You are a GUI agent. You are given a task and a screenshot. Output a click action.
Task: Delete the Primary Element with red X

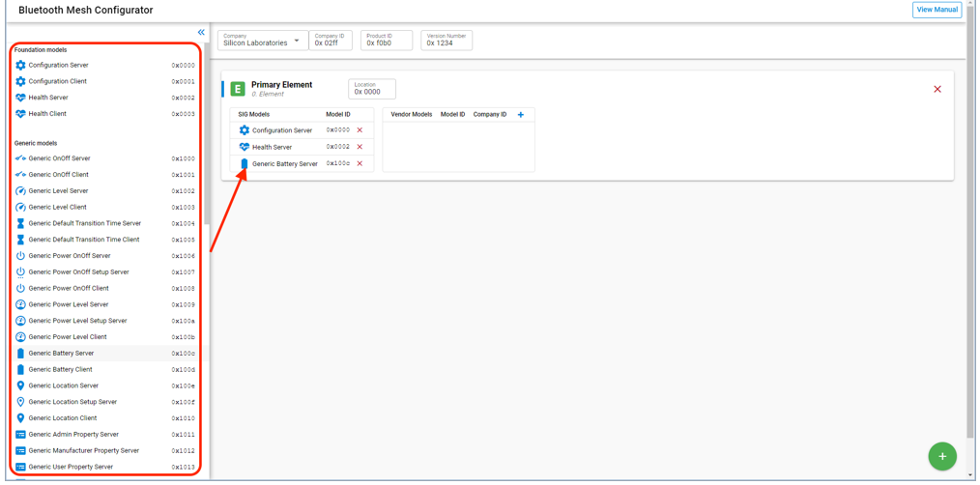tap(937, 89)
